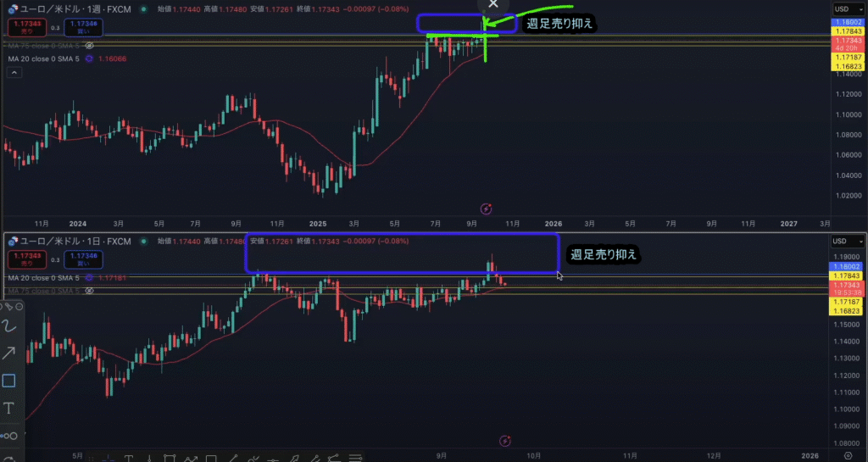Click the connected-circles tool in left toolbar
The height and width of the screenshot is (462, 868).
(x=9, y=436)
